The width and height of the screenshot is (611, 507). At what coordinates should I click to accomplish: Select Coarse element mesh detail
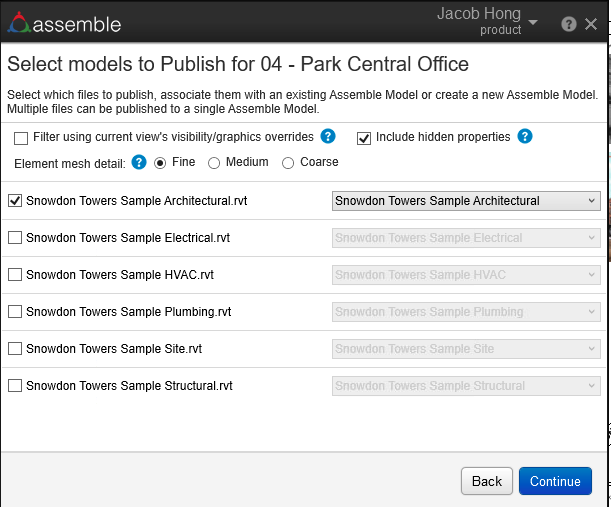point(288,163)
